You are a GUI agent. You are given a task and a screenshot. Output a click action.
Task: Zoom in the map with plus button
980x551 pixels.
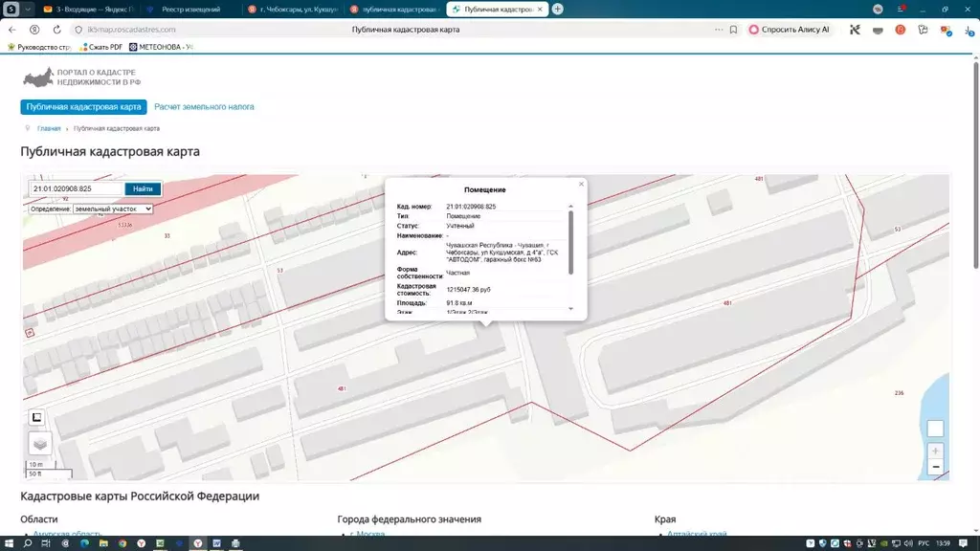935,452
